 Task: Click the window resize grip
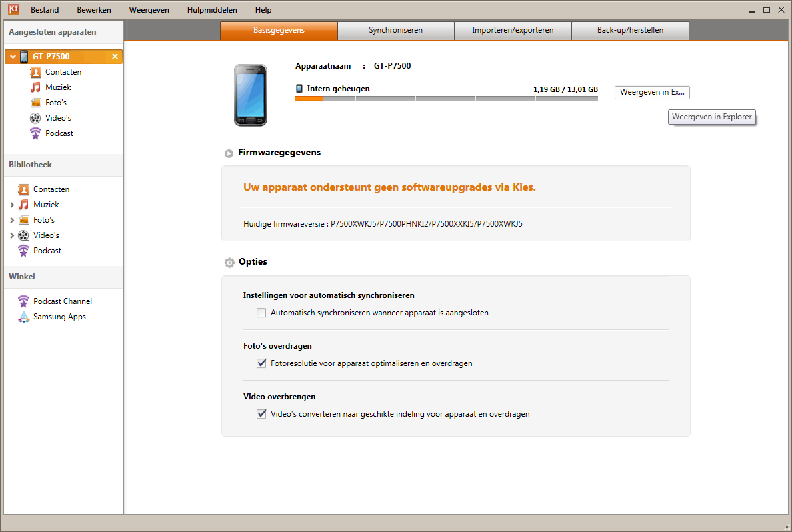(x=786, y=527)
